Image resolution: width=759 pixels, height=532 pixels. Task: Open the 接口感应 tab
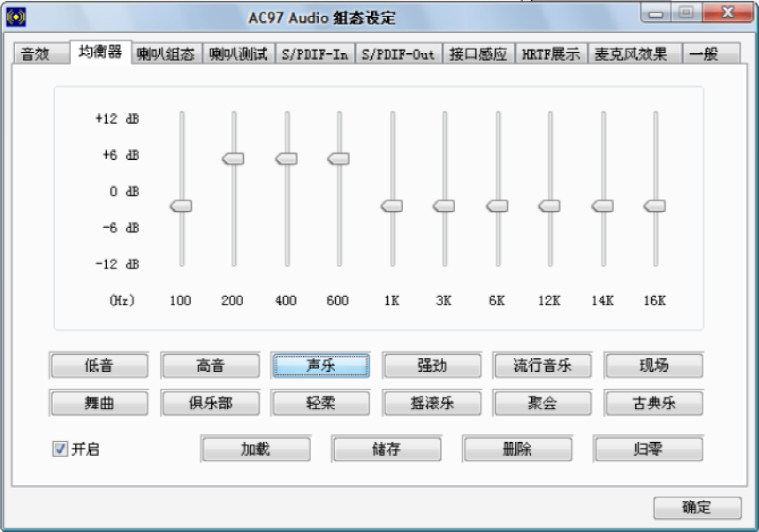[478, 54]
